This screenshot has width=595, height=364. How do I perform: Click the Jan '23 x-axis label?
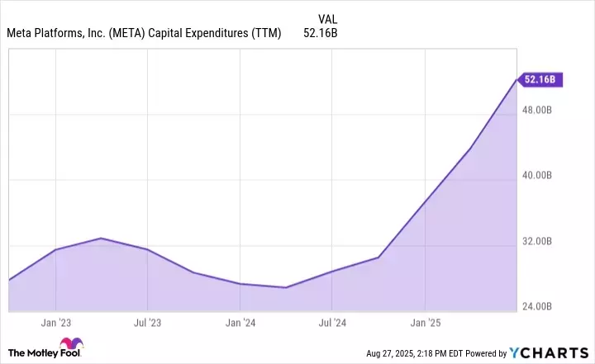tap(55, 322)
